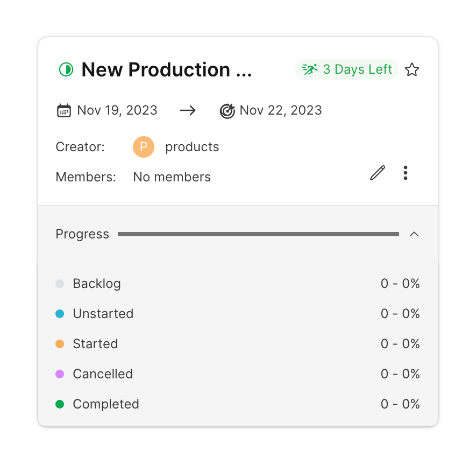Image resolution: width=476 pixels, height=465 pixels.
Task: Click the creator avatar with letter P
Action: [x=143, y=146]
